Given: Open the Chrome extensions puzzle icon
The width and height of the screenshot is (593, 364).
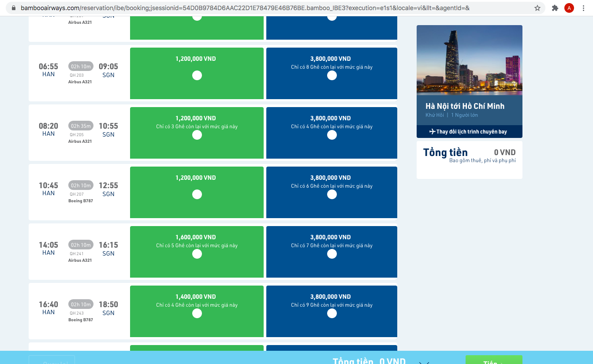Looking at the screenshot, I should point(555,8).
